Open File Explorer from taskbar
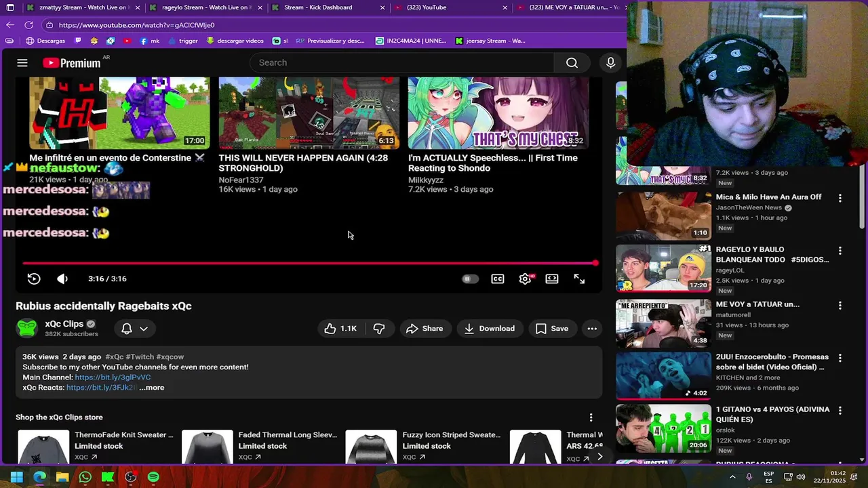 click(x=62, y=477)
